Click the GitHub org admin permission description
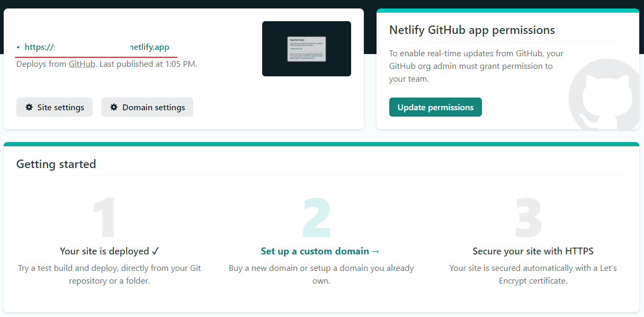Viewport: 644px width, 317px height. point(476,66)
